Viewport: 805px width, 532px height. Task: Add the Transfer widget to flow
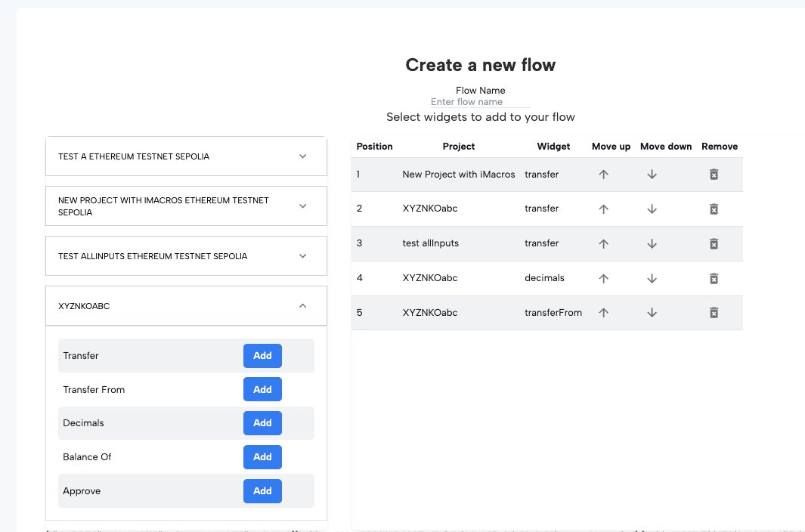coord(262,356)
